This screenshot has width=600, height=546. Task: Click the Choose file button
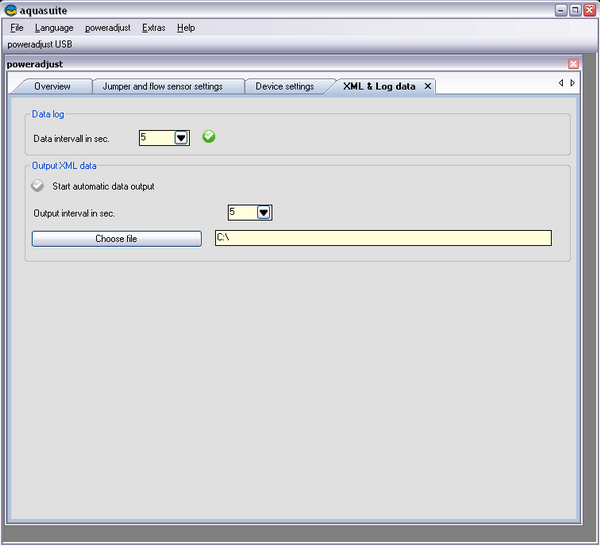click(x=117, y=239)
